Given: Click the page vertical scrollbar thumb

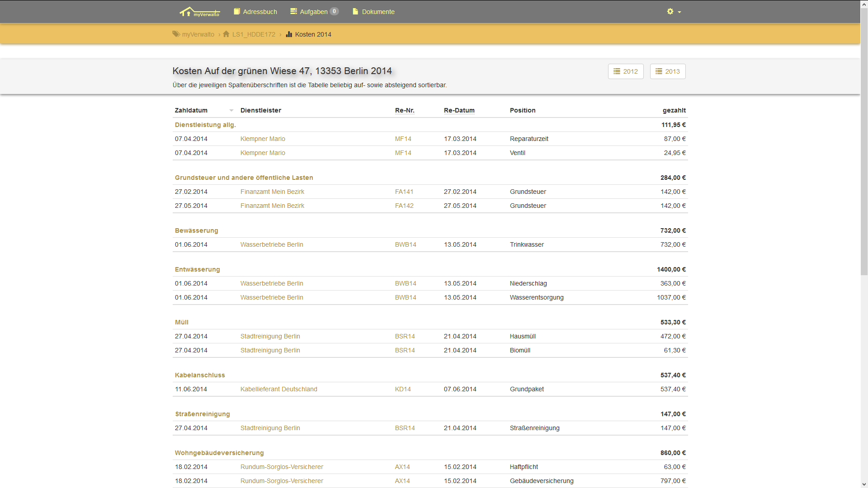Looking at the screenshot, I should [x=864, y=141].
